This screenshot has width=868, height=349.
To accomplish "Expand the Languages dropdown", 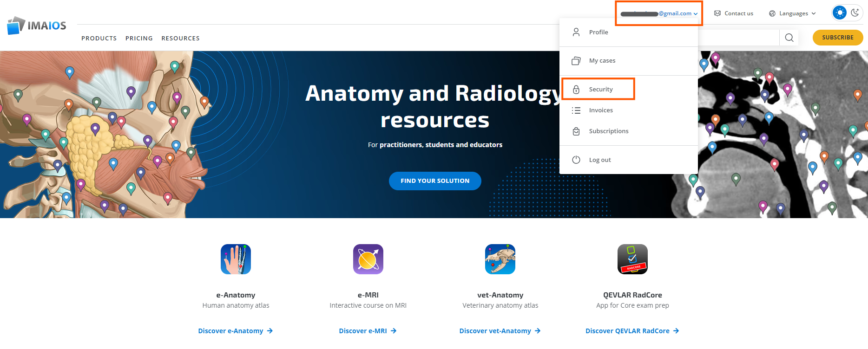I will pos(793,13).
